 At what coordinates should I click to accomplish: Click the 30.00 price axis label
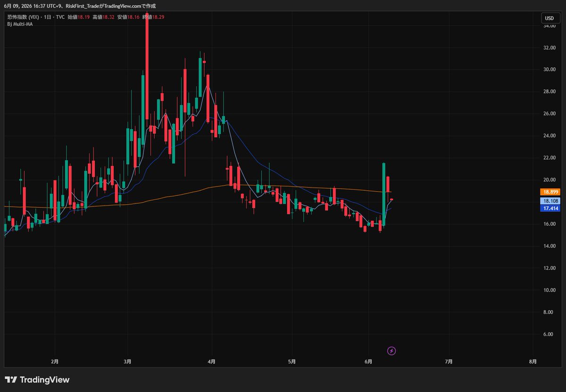point(549,70)
